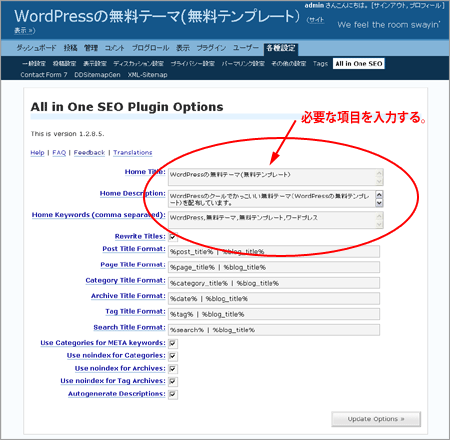Open the ユーザー menu

246,48
